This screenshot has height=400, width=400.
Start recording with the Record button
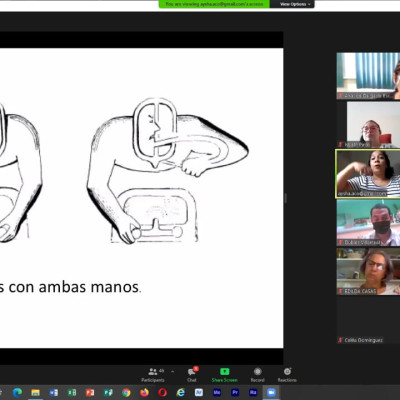[257, 375]
